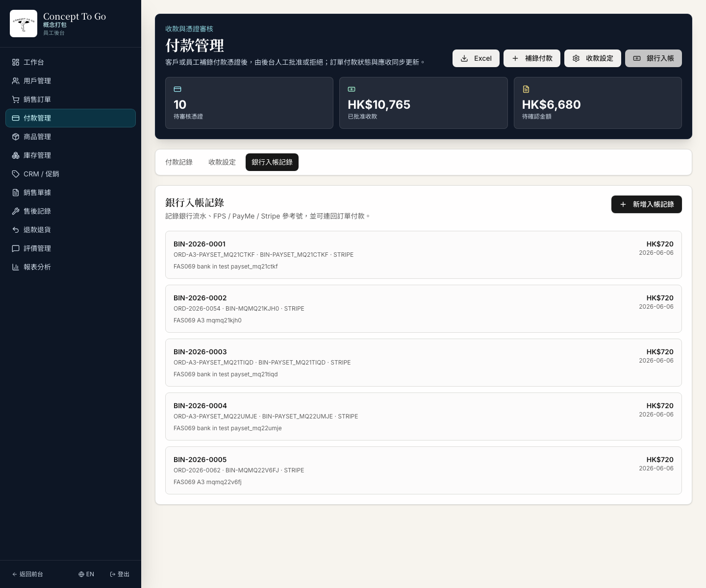Click the 報表分析 bar chart icon
Screen dimensions: 706x588
click(16, 267)
